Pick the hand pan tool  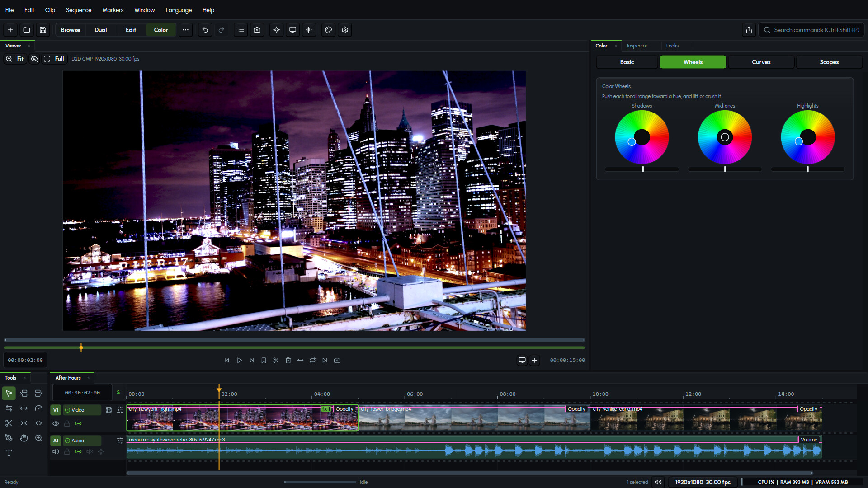24,438
